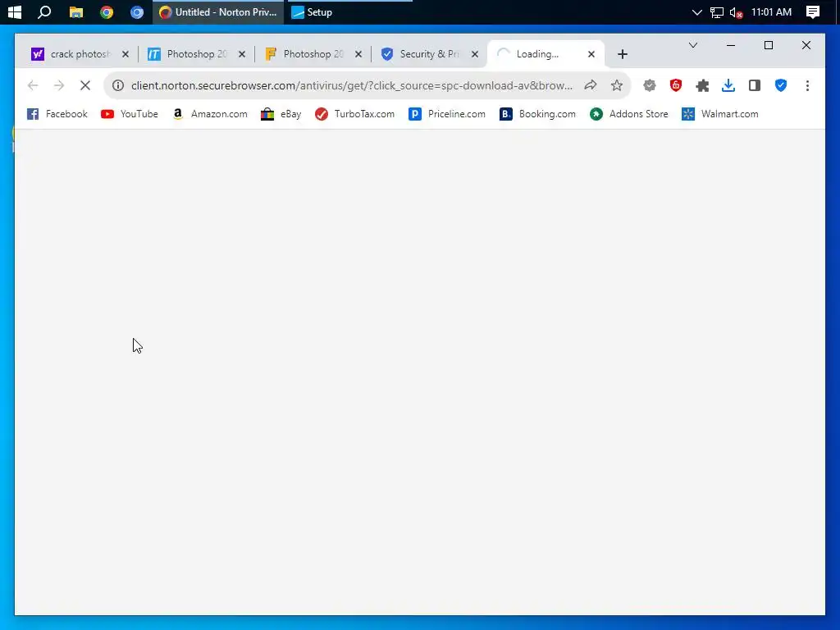The image size is (840, 630).
Task: Open the red ad blocker shield extension
Action: click(676, 85)
